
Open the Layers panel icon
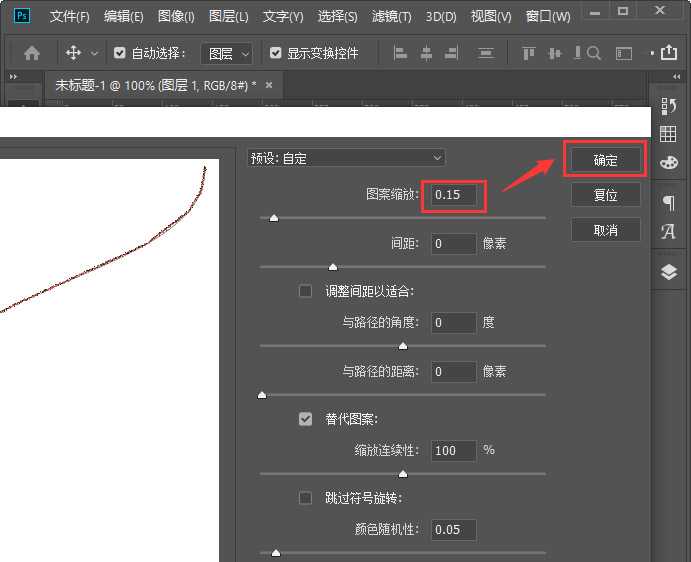point(669,272)
